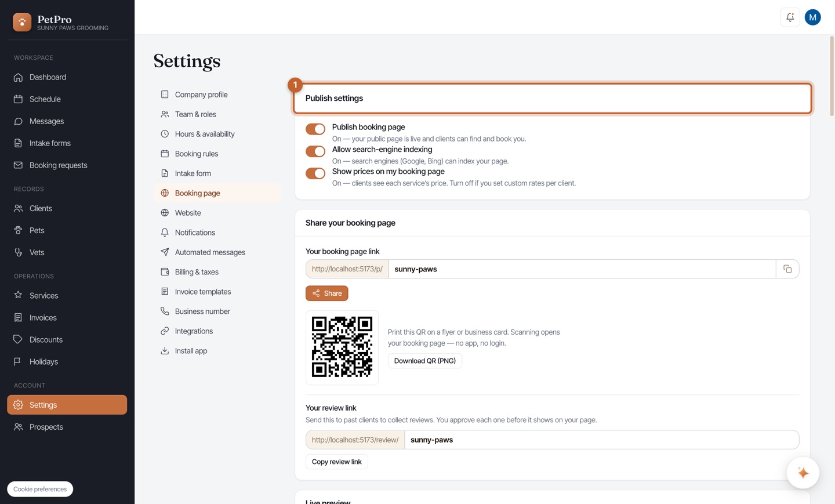Screen dimensions: 835x504
Task: Toggle Show prices on my booking page
Action: 315,173
